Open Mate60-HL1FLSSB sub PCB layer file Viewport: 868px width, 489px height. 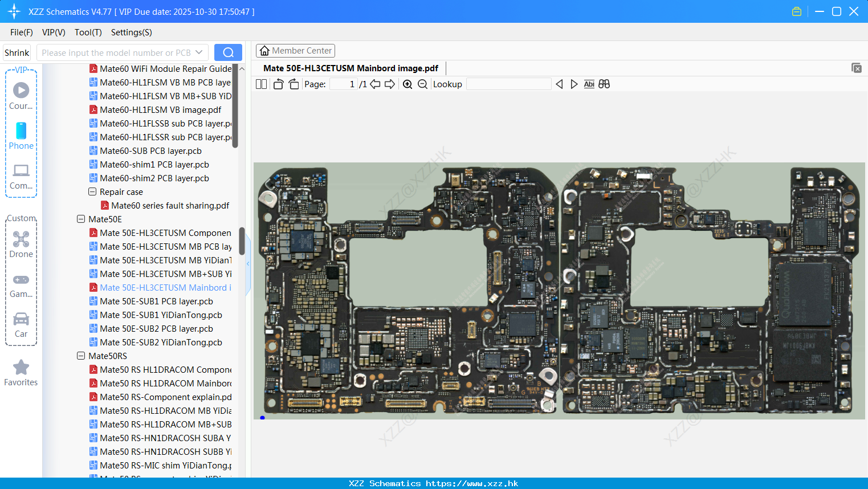coord(160,124)
